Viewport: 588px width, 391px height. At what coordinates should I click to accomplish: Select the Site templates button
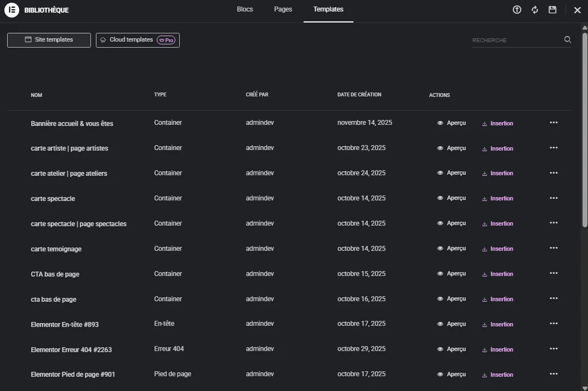48,39
